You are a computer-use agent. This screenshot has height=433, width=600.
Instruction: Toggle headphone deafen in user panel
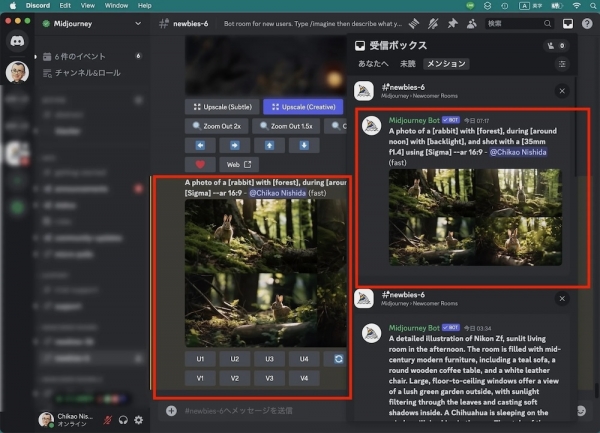123,420
